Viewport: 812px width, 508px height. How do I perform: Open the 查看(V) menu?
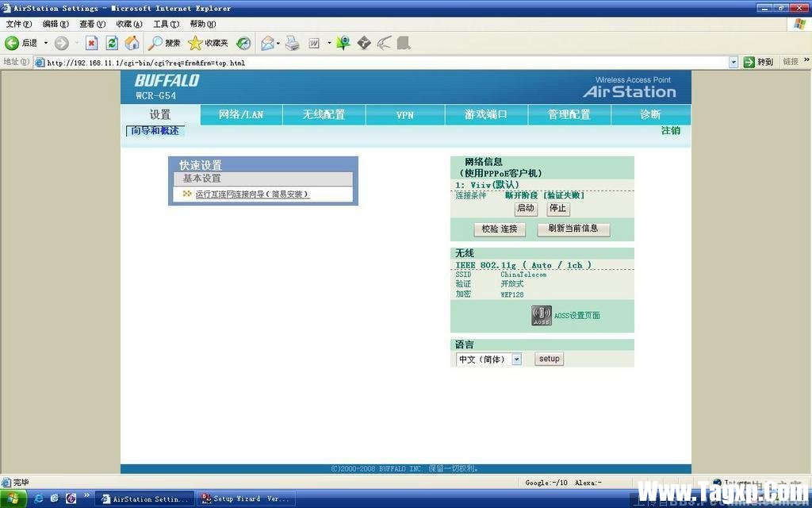tap(92, 24)
